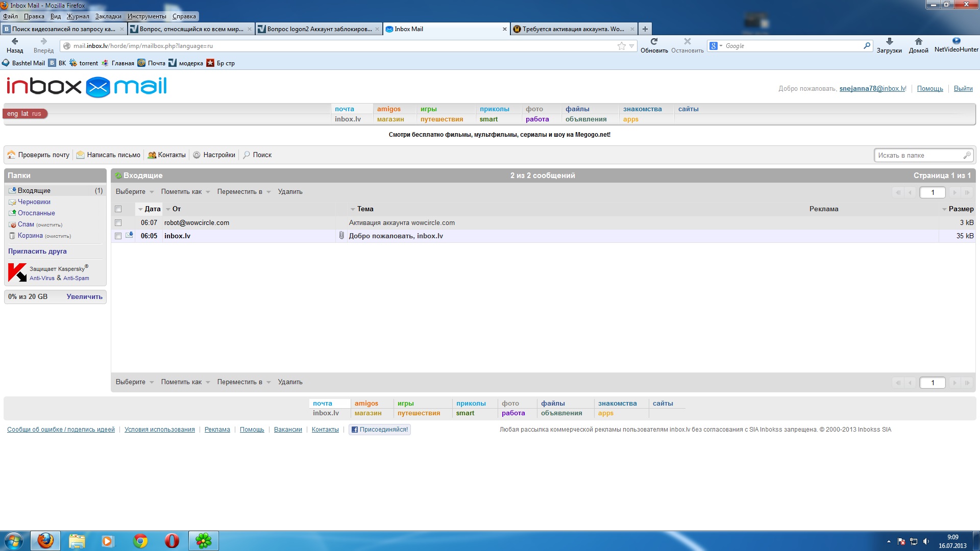Open the bottom Выберите dropdown
Viewport: 980px width, 551px height.
point(135,382)
